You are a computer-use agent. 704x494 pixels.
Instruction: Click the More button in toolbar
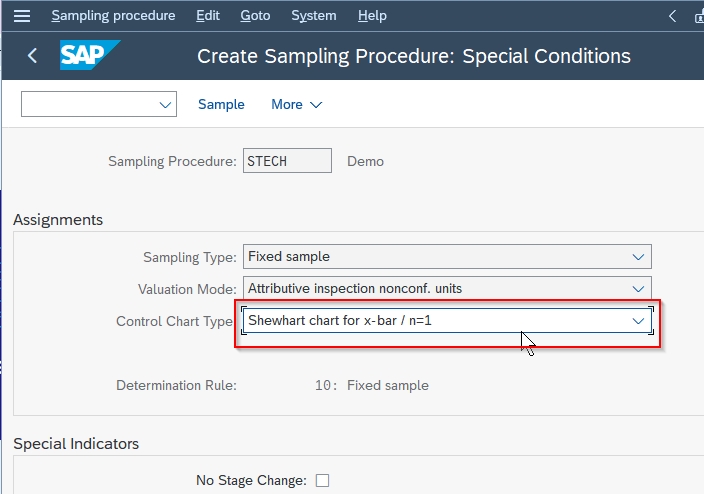(297, 105)
